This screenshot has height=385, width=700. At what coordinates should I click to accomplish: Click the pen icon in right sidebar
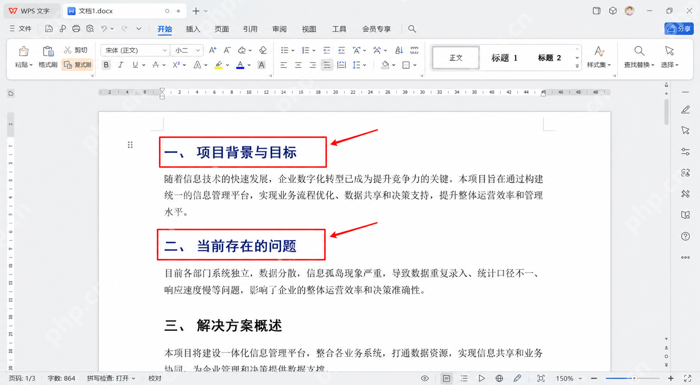click(x=685, y=109)
